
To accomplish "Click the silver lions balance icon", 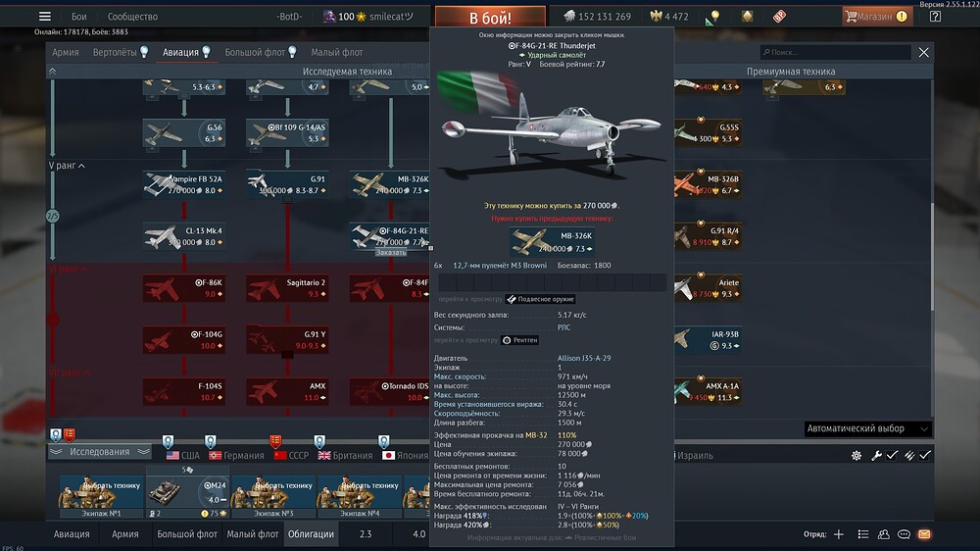I will click(x=568, y=17).
